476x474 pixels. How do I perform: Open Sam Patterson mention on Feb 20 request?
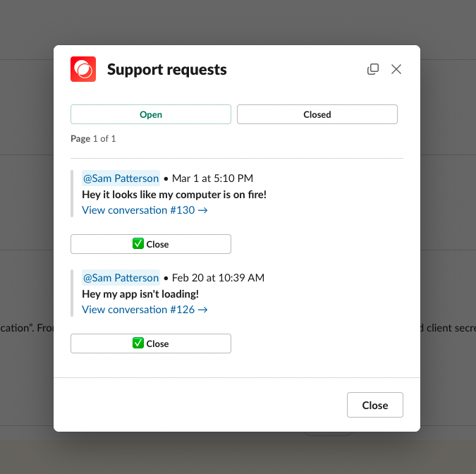pyautogui.click(x=121, y=277)
